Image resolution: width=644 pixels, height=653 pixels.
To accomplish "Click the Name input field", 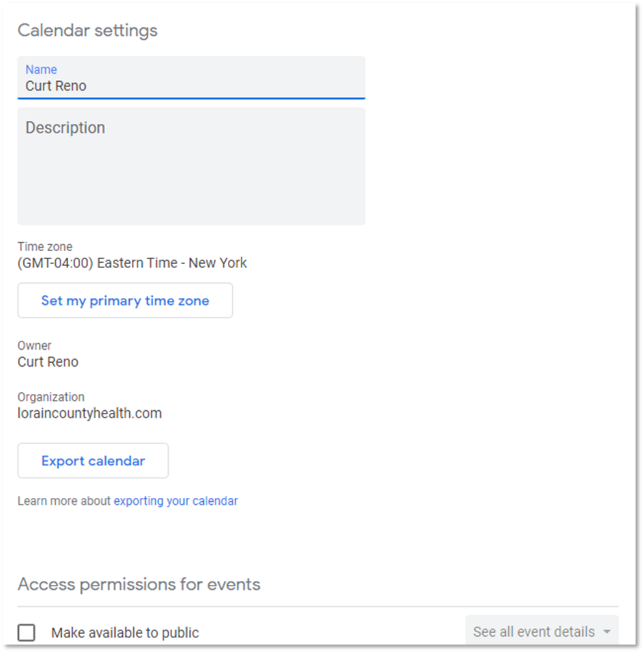I will tap(191, 86).
